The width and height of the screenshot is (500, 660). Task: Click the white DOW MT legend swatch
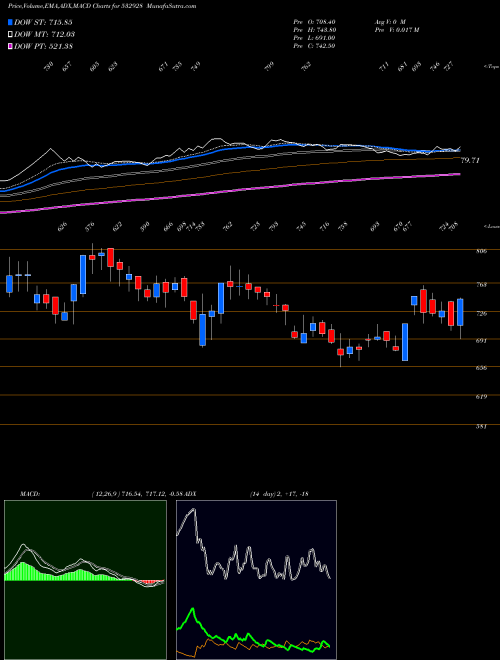coord(11,34)
